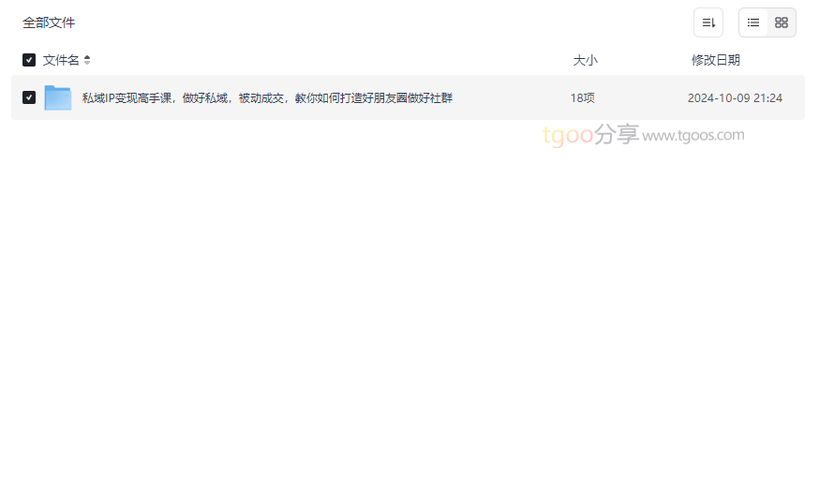Toggle the sort arrows next to 文件名
Image resolution: width=819 pixels, height=504 pixels.
point(87,60)
